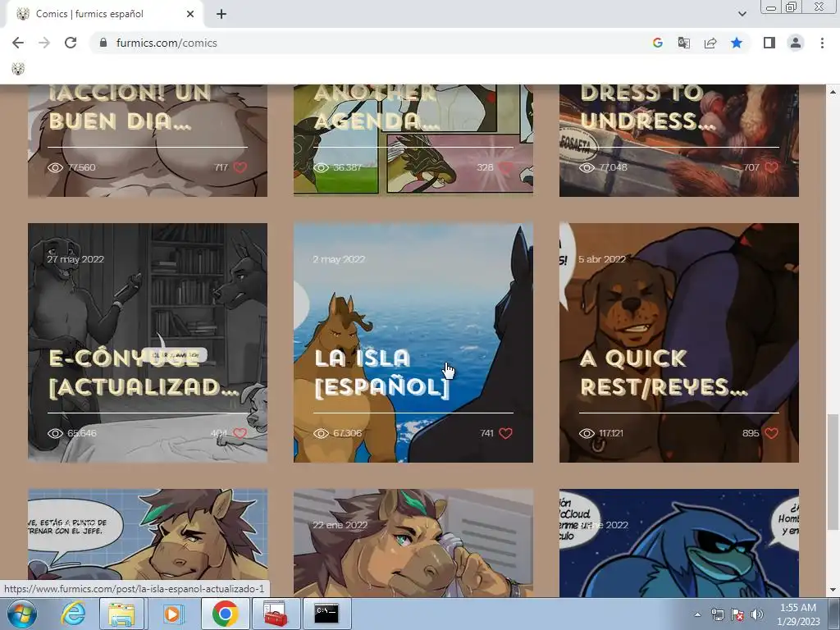Image resolution: width=840 pixels, height=630 pixels.
Task: Like the ¡Acción! Un Buen Día comic
Action: coord(240,167)
